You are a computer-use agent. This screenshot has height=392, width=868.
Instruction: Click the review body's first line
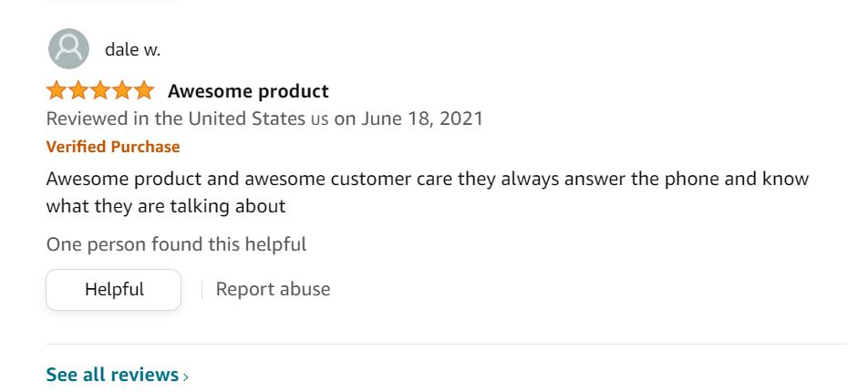click(427, 178)
